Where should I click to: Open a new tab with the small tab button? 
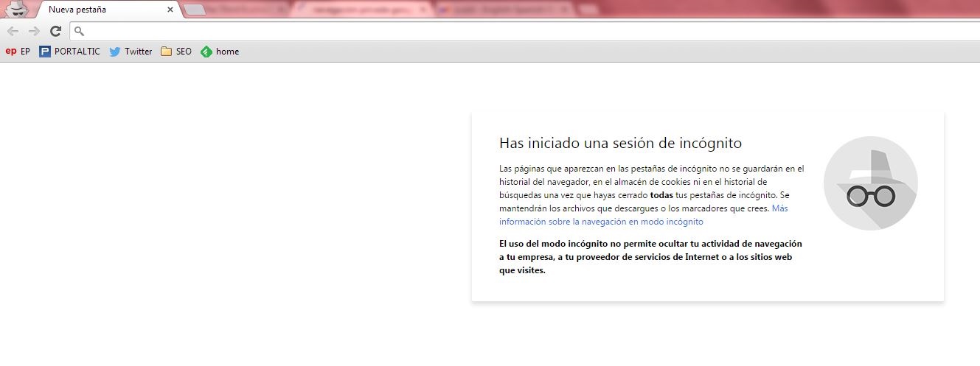click(195, 10)
